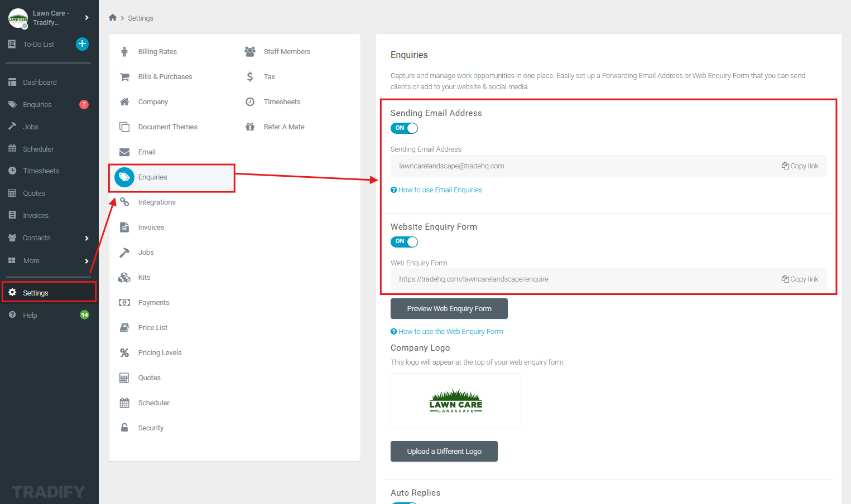
Task: Click the Price List book icon
Action: click(x=124, y=327)
